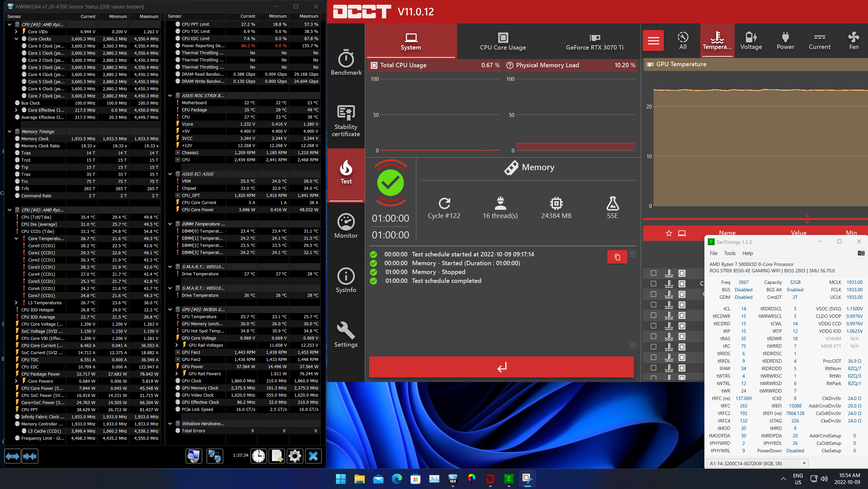
Task: Switch to GeForce RTX 3070 Ti tab
Action: pyautogui.click(x=595, y=41)
